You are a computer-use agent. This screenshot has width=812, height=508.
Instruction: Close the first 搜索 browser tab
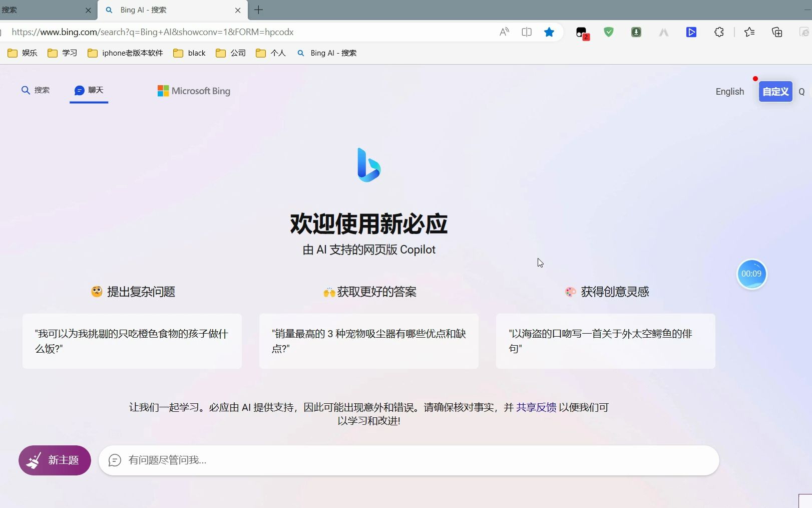pos(88,10)
